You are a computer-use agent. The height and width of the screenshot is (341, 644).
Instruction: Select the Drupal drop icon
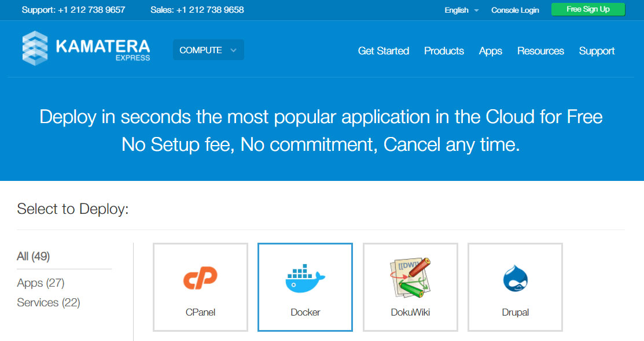tap(516, 278)
